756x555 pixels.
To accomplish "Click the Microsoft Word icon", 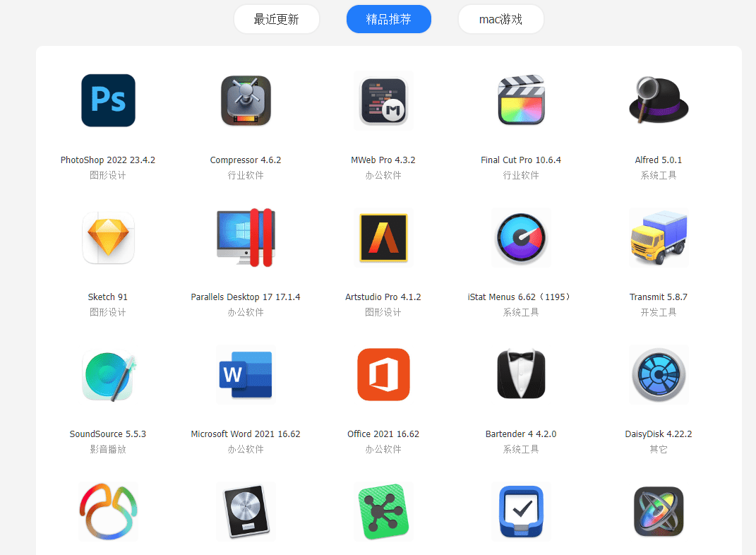I will tap(246, 375).
